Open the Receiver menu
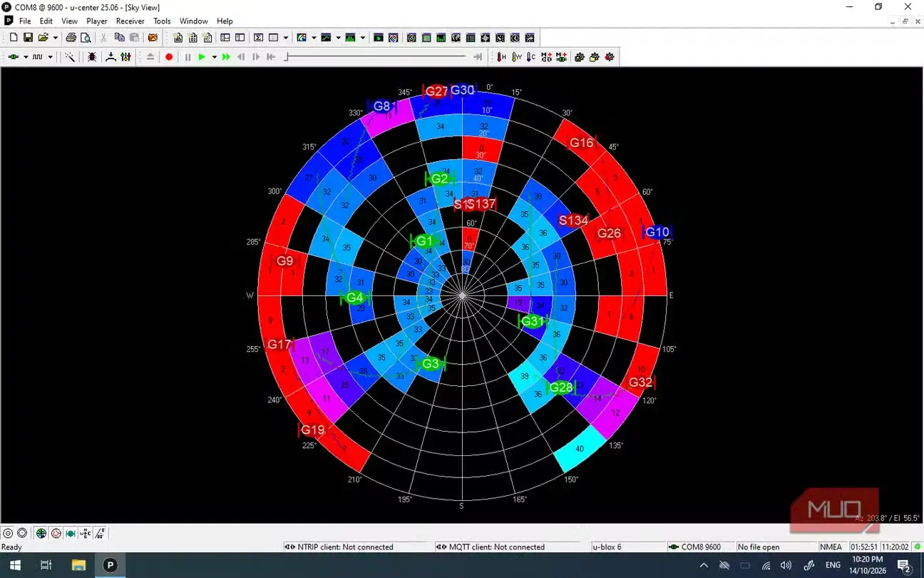Image resolution: width=924 pixels, height=578 pixels. click(x=130, y=21)
